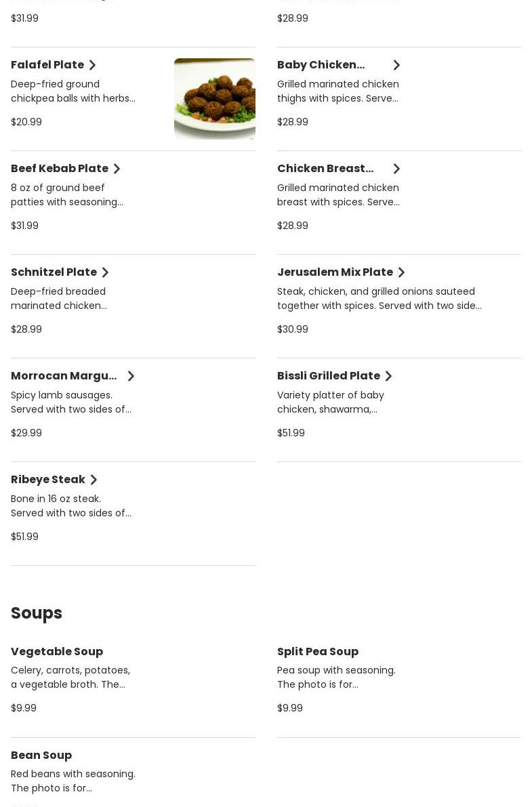Viewport: 532px width, 807px height.
Task: Open the Ribeye Steak title
Action: 48,479
